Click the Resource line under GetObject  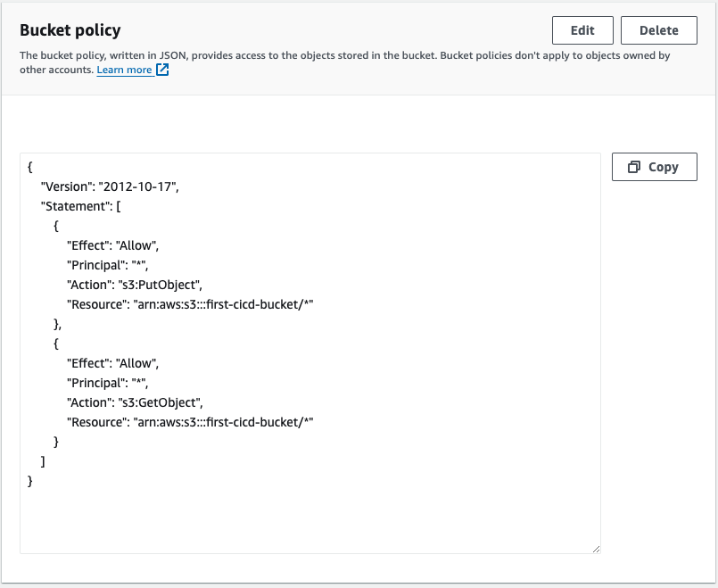tap(190, 422)
